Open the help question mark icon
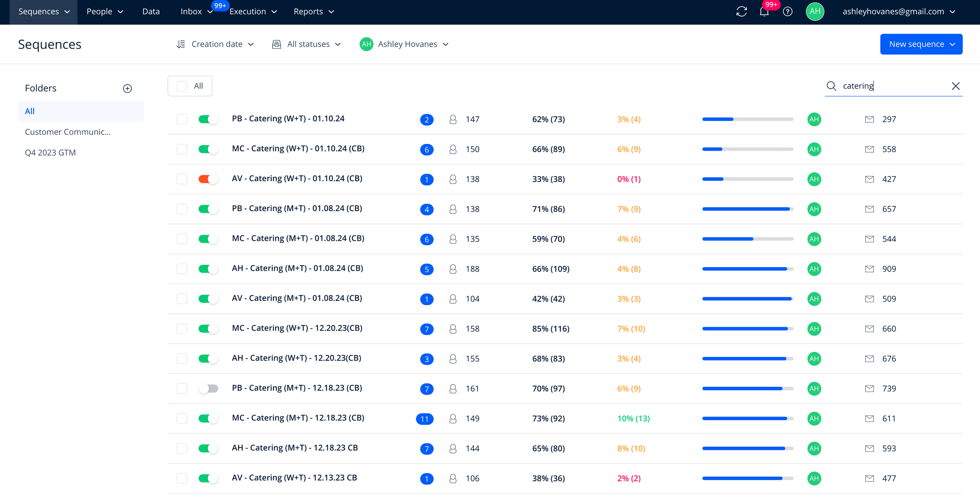980x497 pixels. 788,12
